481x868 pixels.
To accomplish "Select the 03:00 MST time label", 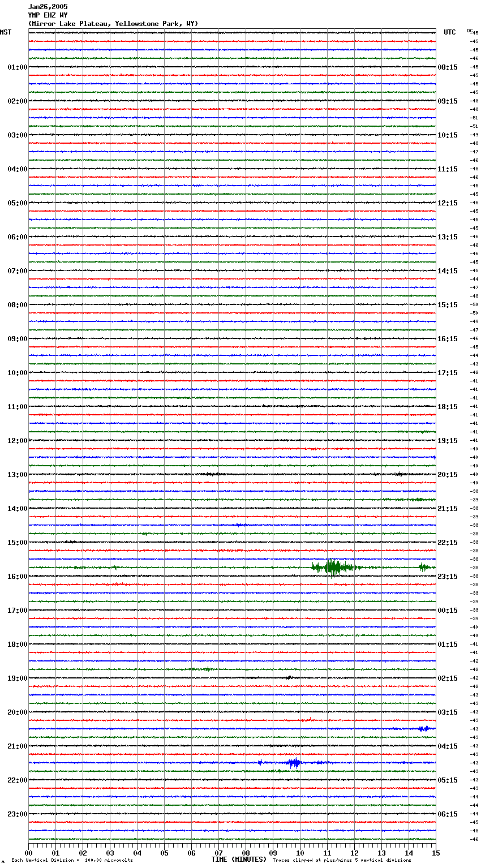I will tap(18, 135).
